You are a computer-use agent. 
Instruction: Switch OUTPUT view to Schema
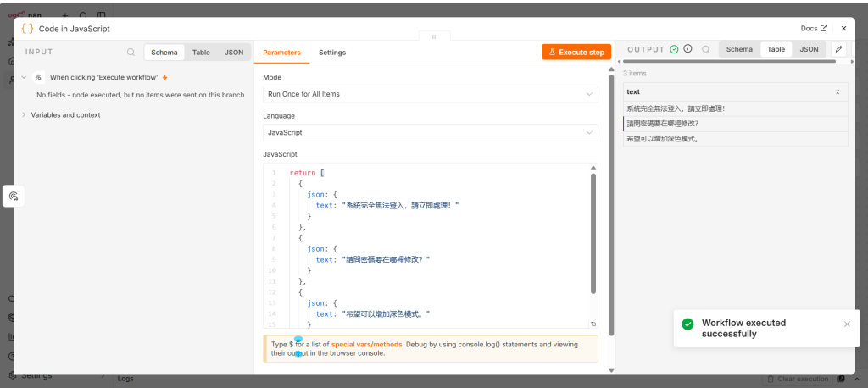coord(739,49)
